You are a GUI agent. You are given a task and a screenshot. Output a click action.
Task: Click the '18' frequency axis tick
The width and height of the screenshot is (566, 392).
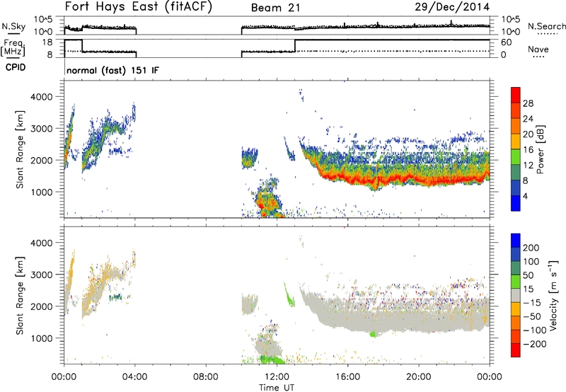coord(47,42)
